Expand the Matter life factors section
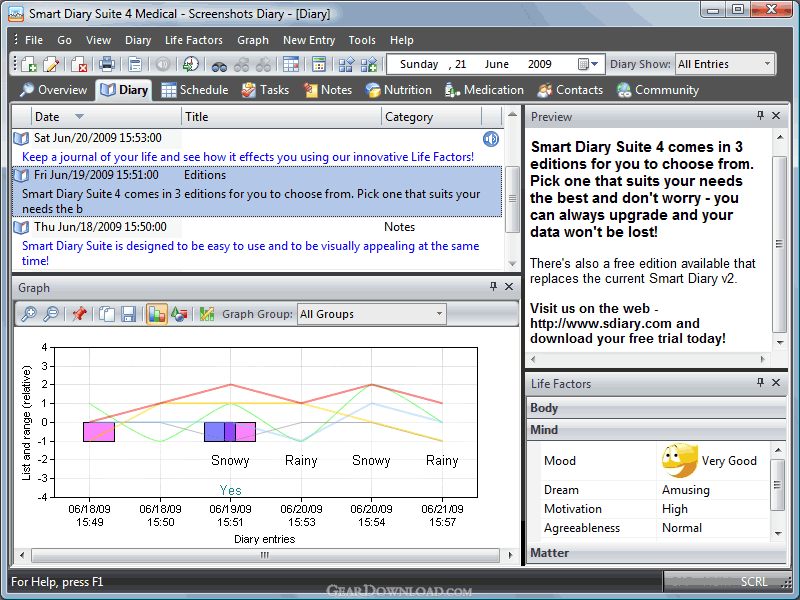Image resolution: width=800 pixels, height=600 pixels. coord(656,553)
